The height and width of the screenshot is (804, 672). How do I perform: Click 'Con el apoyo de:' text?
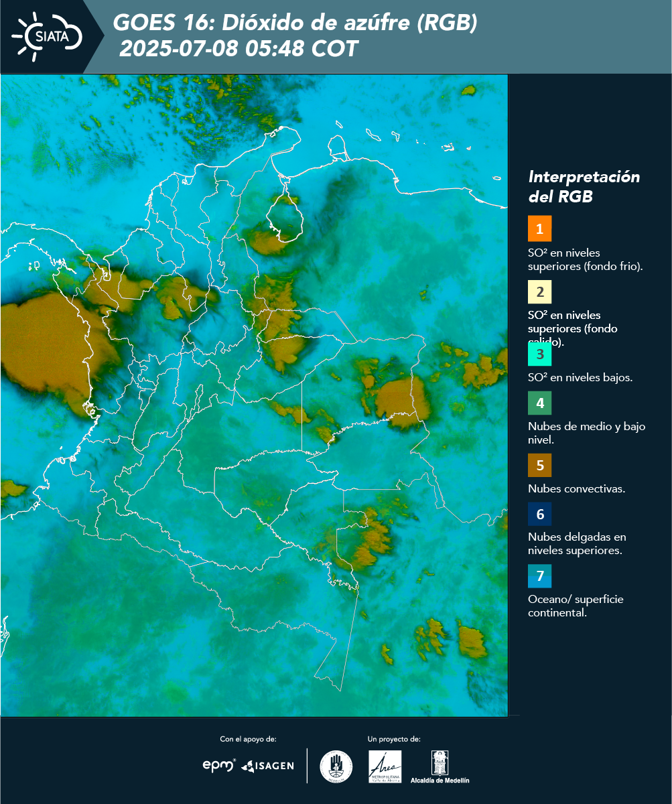248,739
